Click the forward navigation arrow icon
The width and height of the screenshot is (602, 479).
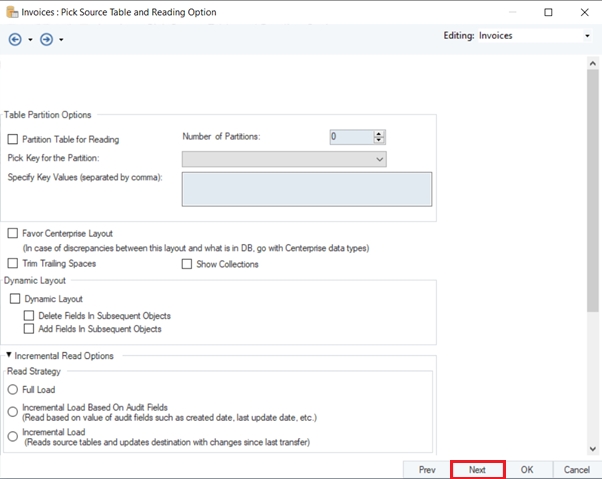click(46, 39)
